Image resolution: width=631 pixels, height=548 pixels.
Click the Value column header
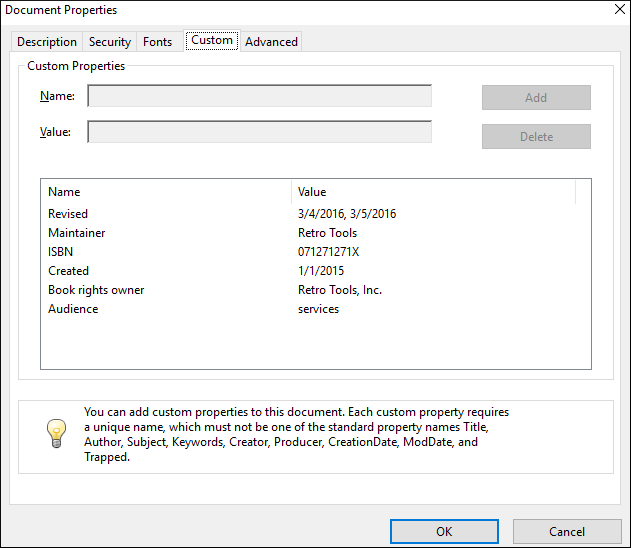(433, 192)
